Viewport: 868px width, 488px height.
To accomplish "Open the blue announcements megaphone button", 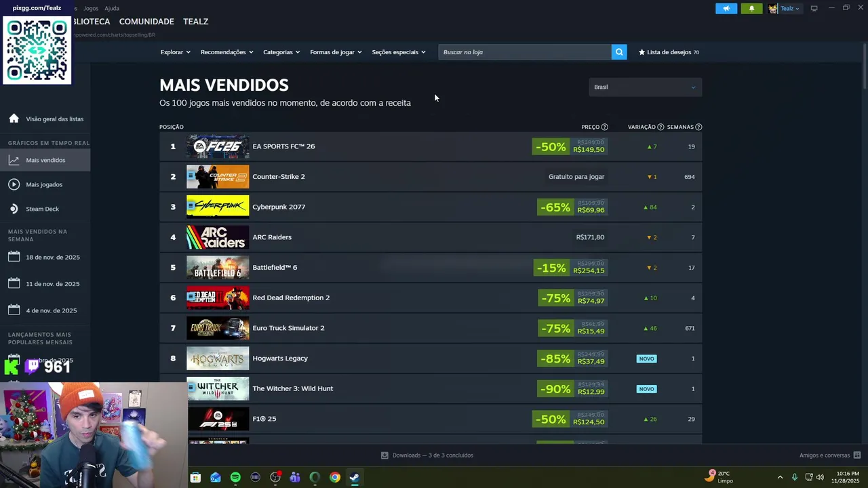I will point(726,8).
